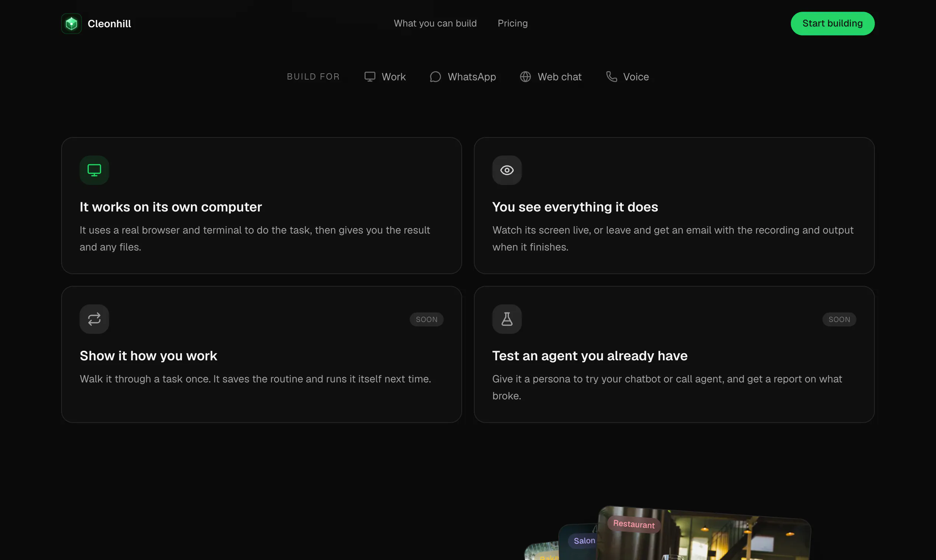Click heading 'Show it how you work'
This screenshot has height=560, width=936.
(149, 356)
